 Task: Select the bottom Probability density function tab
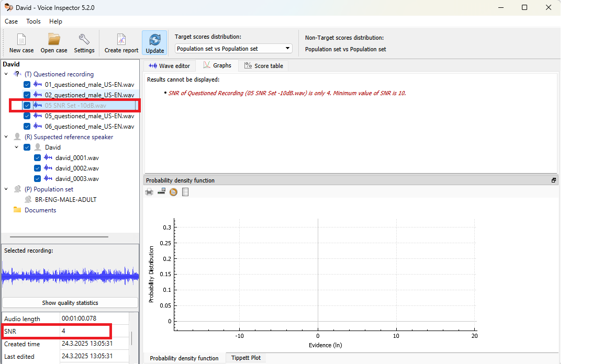click(184, 358)
